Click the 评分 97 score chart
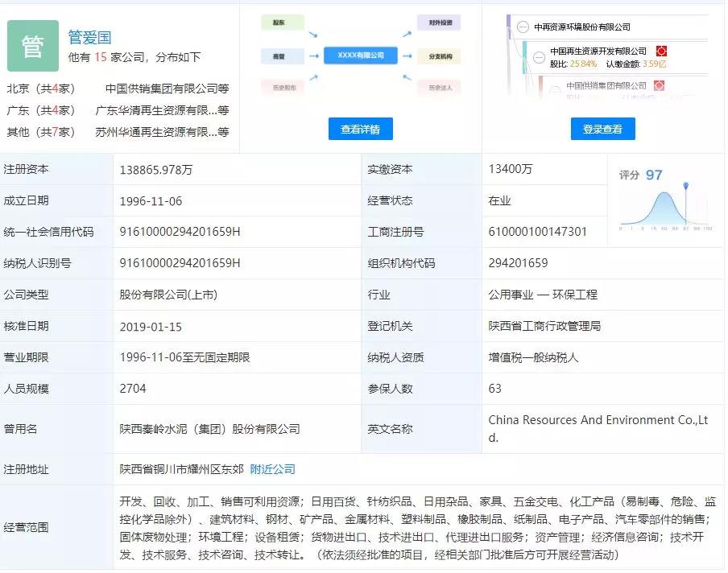 664,201
